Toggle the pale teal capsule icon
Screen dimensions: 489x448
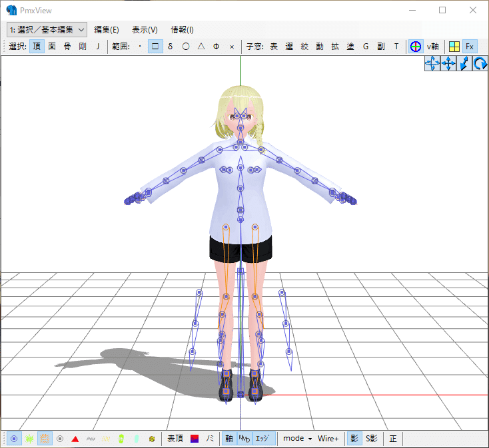[x=137, y=439]
